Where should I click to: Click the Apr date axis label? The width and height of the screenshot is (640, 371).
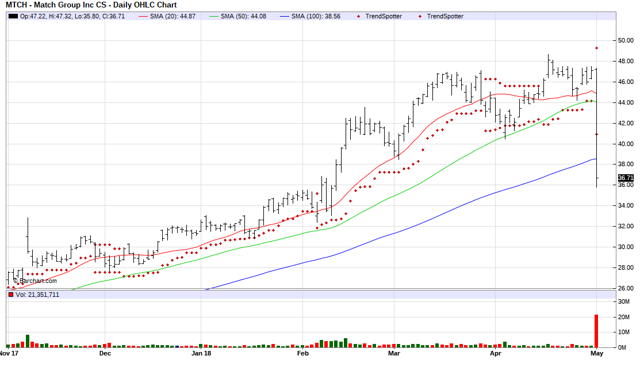pos(495,353)
